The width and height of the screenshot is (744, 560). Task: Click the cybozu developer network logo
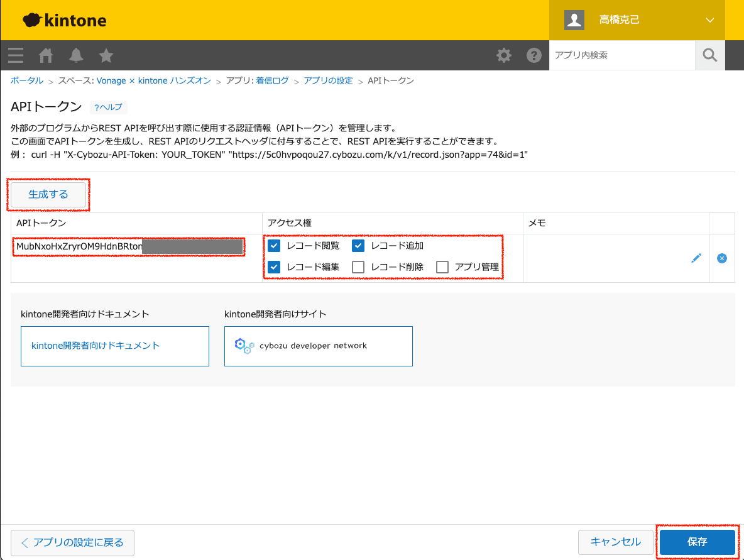click(x=301, y=346)
